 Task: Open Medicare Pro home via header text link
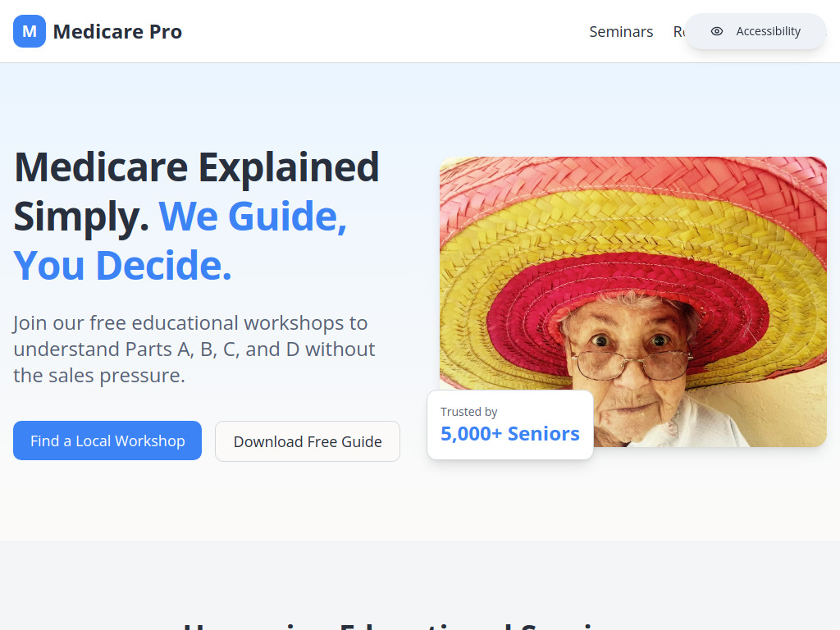click(x=117, y=31)
